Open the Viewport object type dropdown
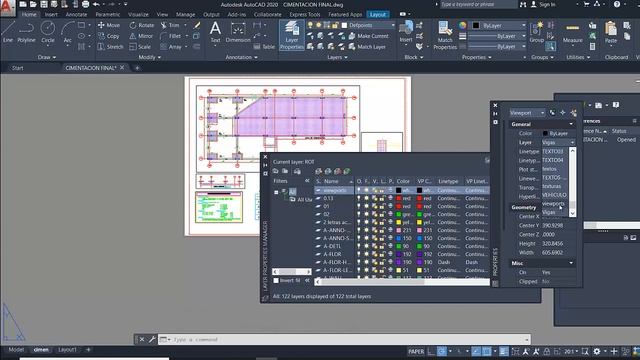Screen dimensions: 640x360 click(527, 113)
